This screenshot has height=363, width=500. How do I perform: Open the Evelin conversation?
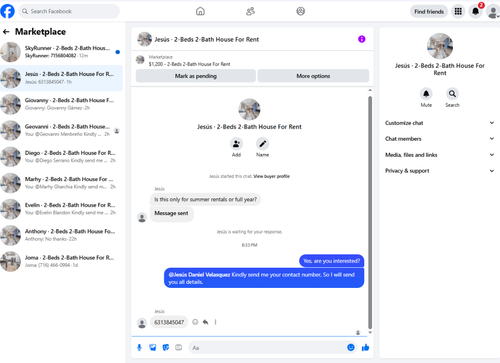(x=62, y=209)
